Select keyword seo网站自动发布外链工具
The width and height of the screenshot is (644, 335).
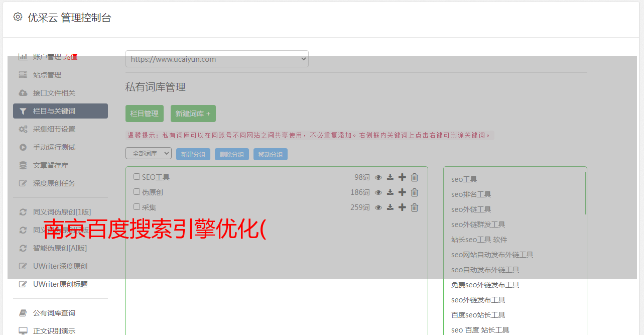(492, 255)
